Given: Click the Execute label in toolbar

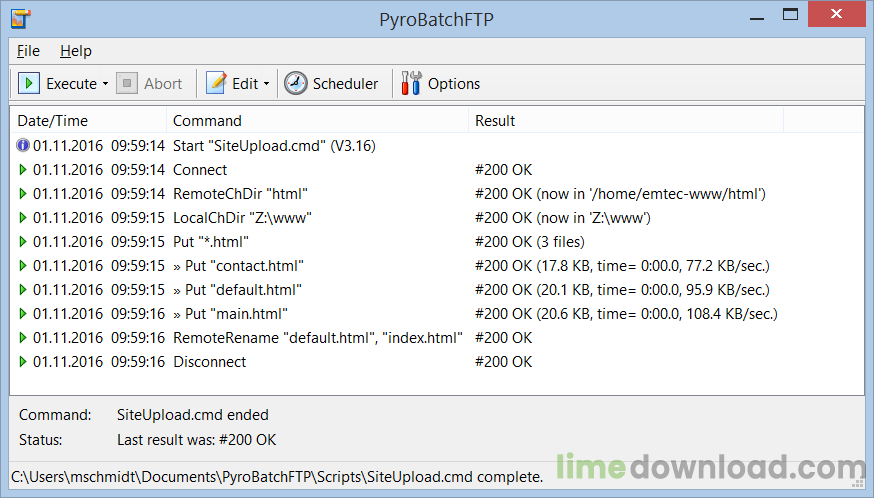Looking at the screenshot, I should coord(71,84).
